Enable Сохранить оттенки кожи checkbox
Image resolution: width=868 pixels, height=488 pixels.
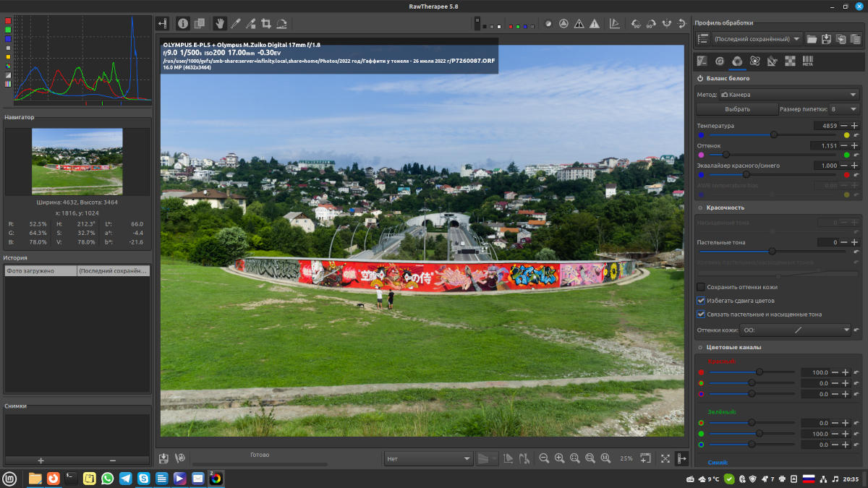point(700,287)
